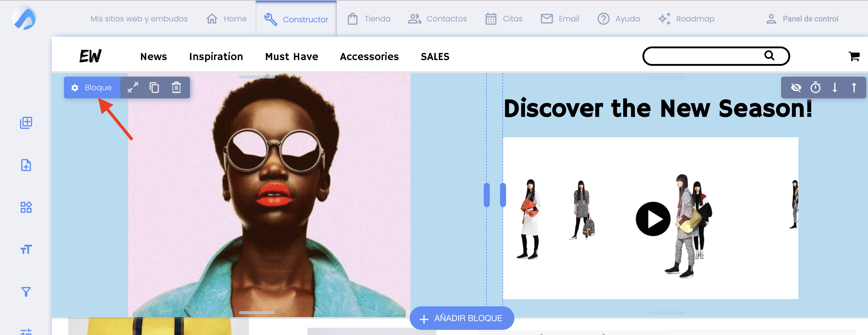Open the Roadmap tab
868x335 pixels.
(686, 19)
